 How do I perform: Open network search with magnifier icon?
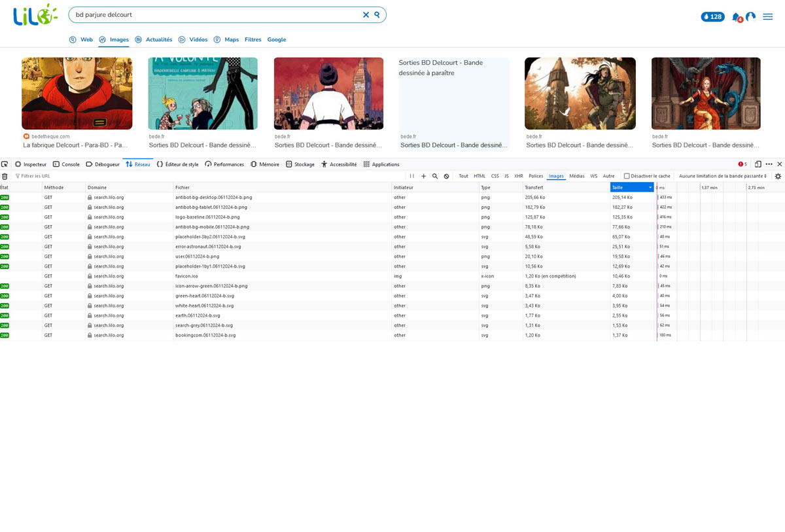(435, 176)
